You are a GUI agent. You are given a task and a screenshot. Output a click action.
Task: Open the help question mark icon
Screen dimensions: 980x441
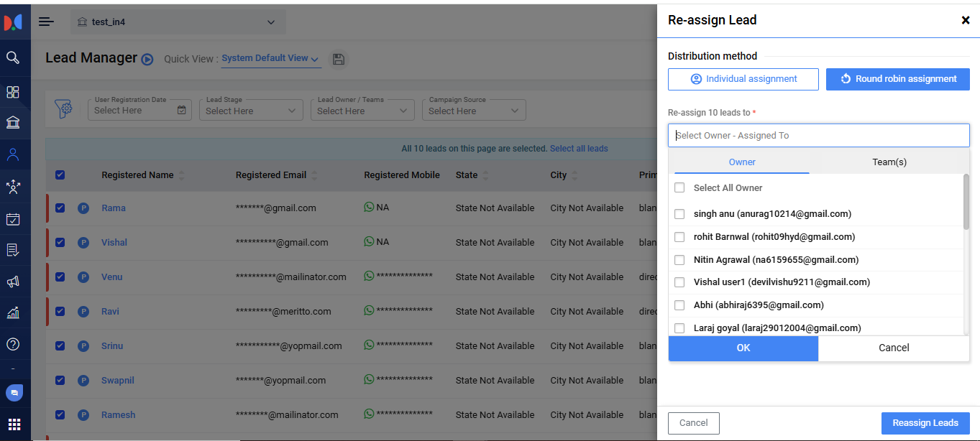[13, 344]
